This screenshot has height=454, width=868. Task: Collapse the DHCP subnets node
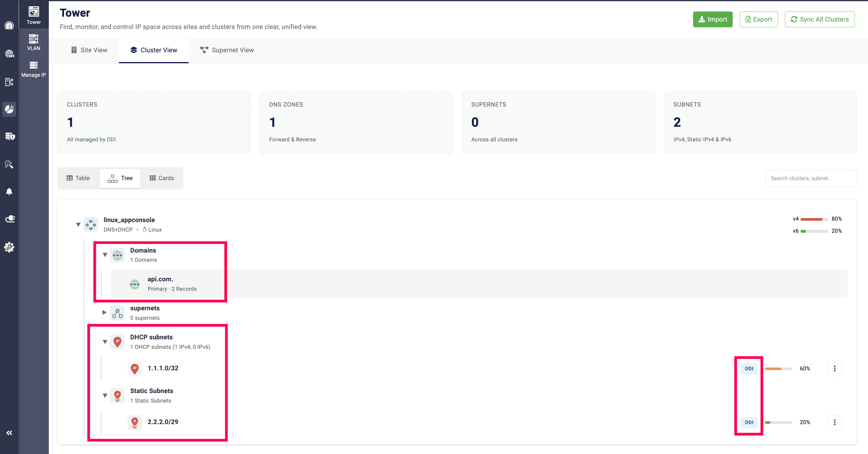click(105, 341)
